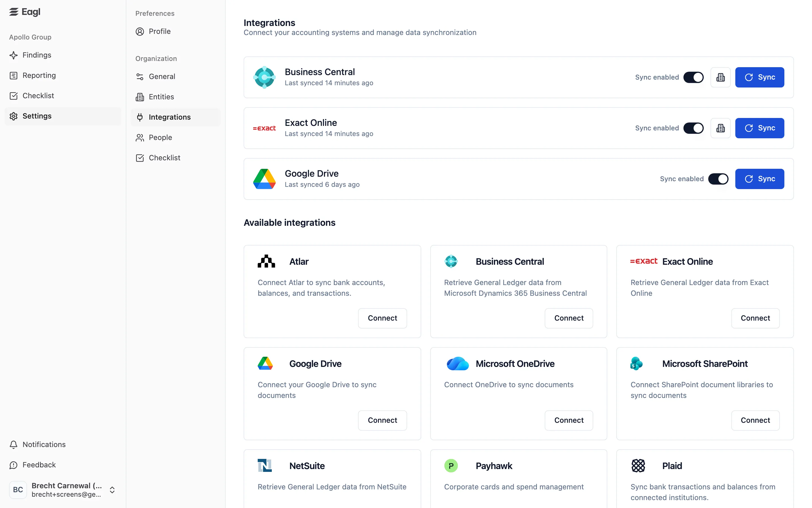Viewport: 812px width, 508px height.
Task: Open the Profile preferences page
Action: pyautogui.click(x=175, y=32)
